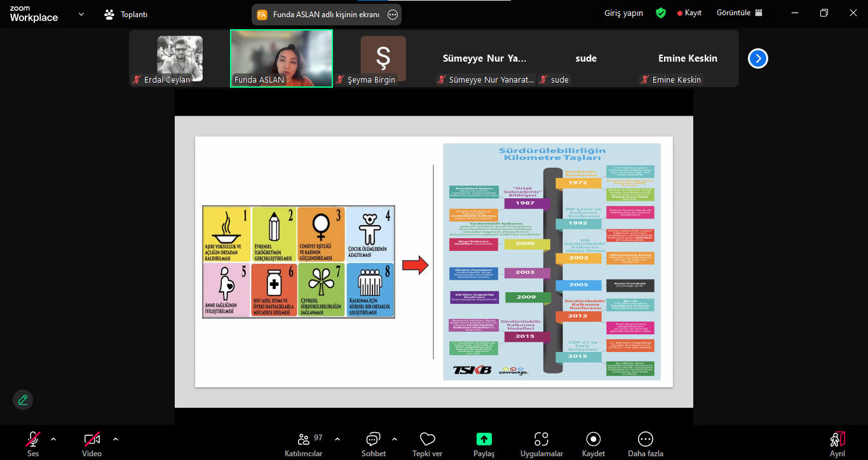Open the Zoom Workplace dropdown chevron
This screenshot has width=868, height=460.
(x=81, y=14)
